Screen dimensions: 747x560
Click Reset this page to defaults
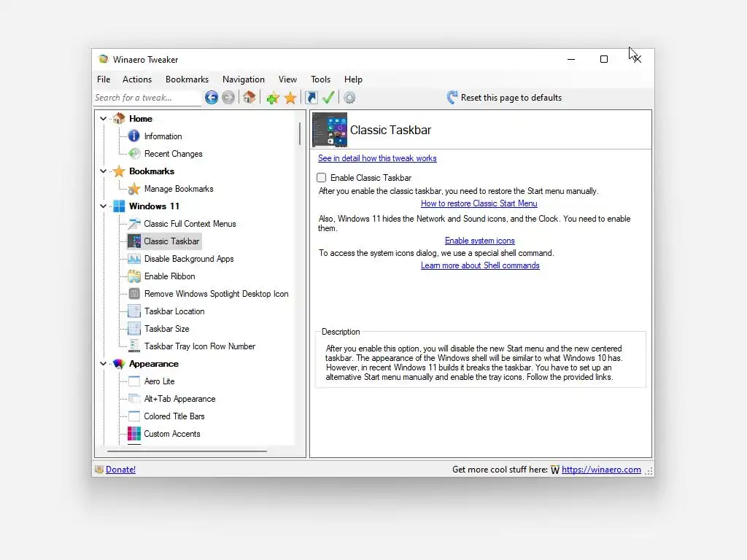pyautogui.click(x=505, y=98)
